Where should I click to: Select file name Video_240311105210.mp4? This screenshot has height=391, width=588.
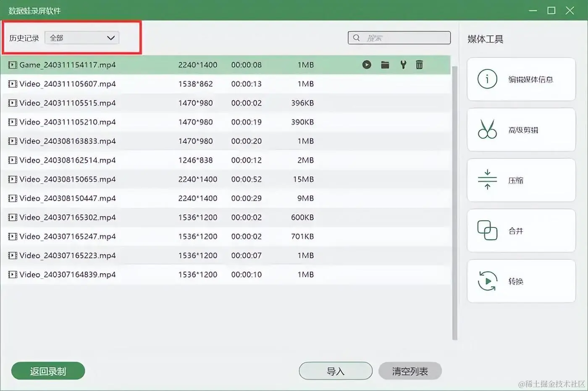[68, 122]
